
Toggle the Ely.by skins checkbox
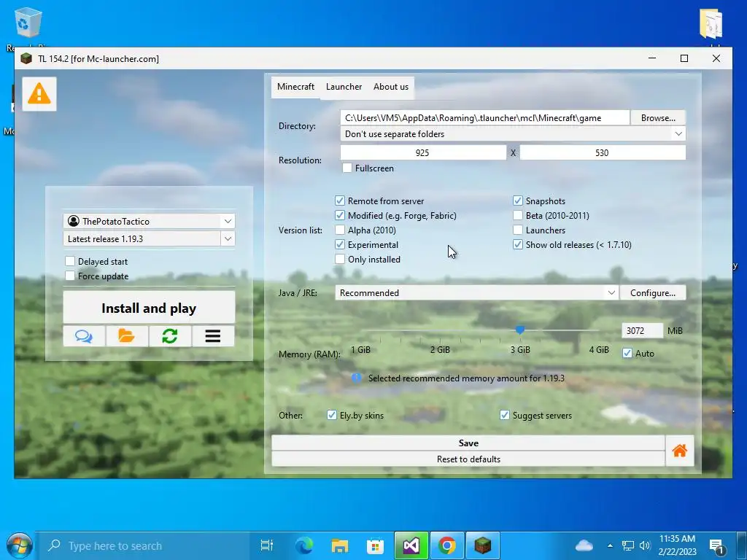(x=332, y=415)
